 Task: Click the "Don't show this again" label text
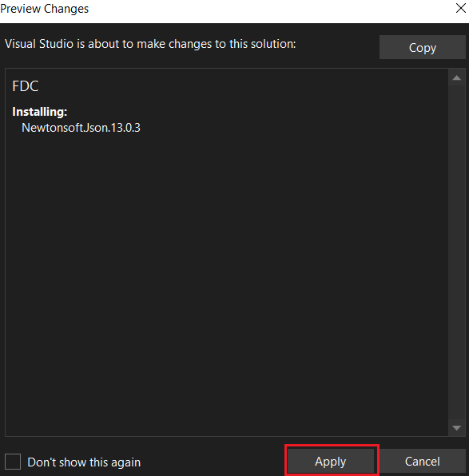coord(84,462)
